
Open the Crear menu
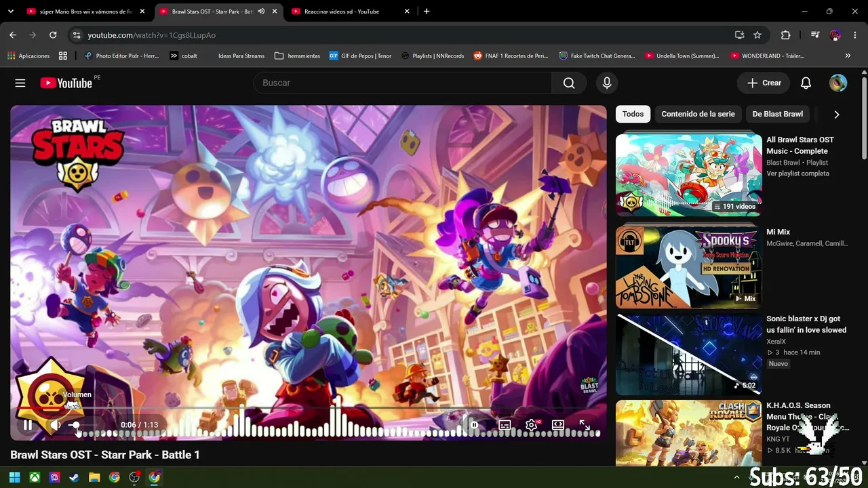pyautogui.click(x=764, y=83)
